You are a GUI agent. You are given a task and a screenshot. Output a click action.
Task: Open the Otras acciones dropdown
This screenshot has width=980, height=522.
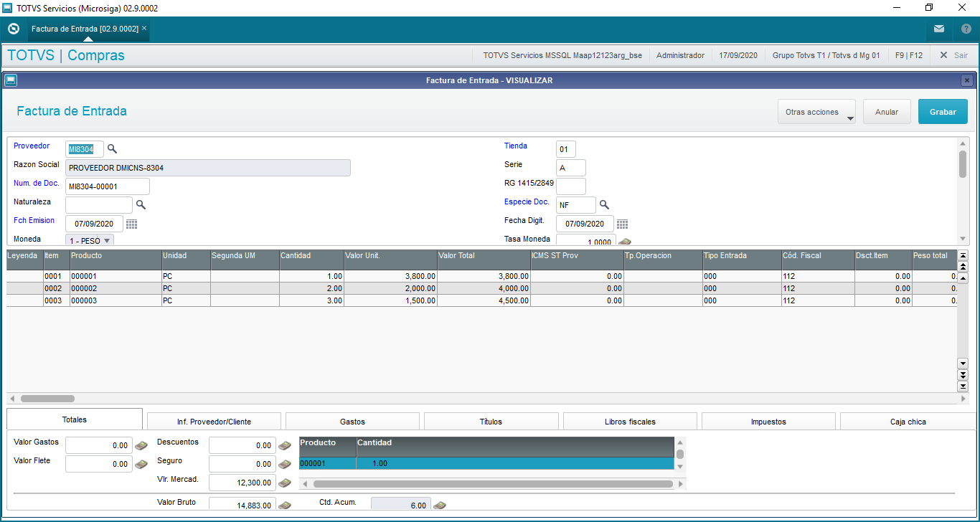[x=816, y=112]
